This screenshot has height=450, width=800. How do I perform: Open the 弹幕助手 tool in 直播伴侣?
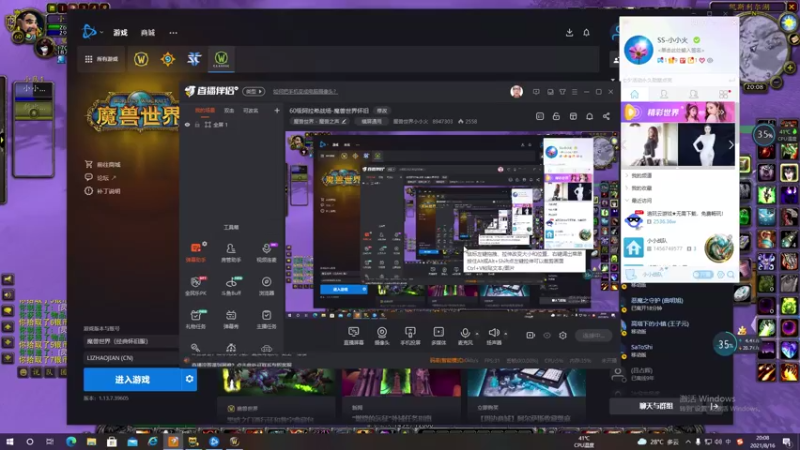point(196,253)
